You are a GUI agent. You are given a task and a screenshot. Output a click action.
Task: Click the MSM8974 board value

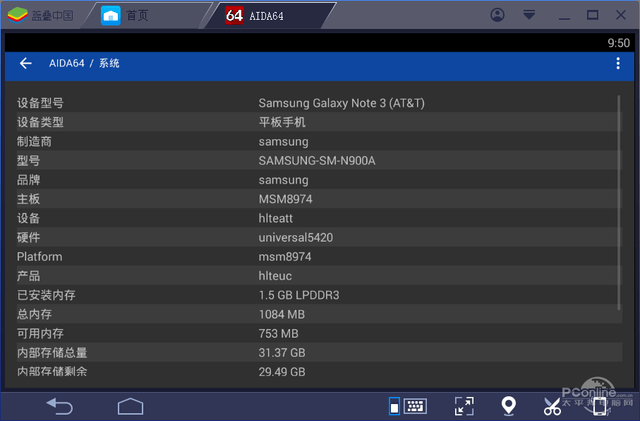point(285,199)
